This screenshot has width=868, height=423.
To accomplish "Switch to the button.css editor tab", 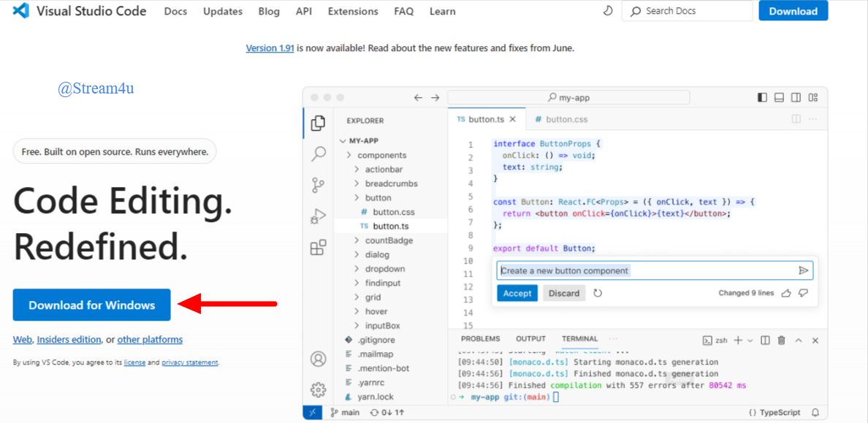I will pos(561,119).
